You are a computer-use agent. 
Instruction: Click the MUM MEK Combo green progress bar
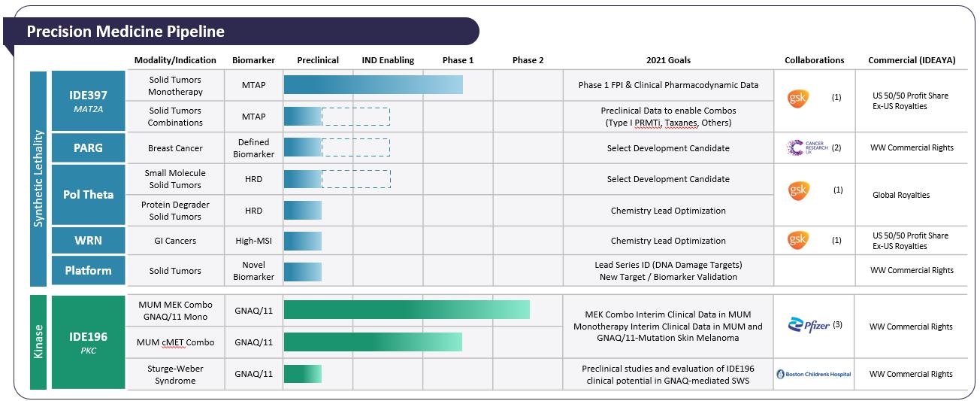[407, 310]
